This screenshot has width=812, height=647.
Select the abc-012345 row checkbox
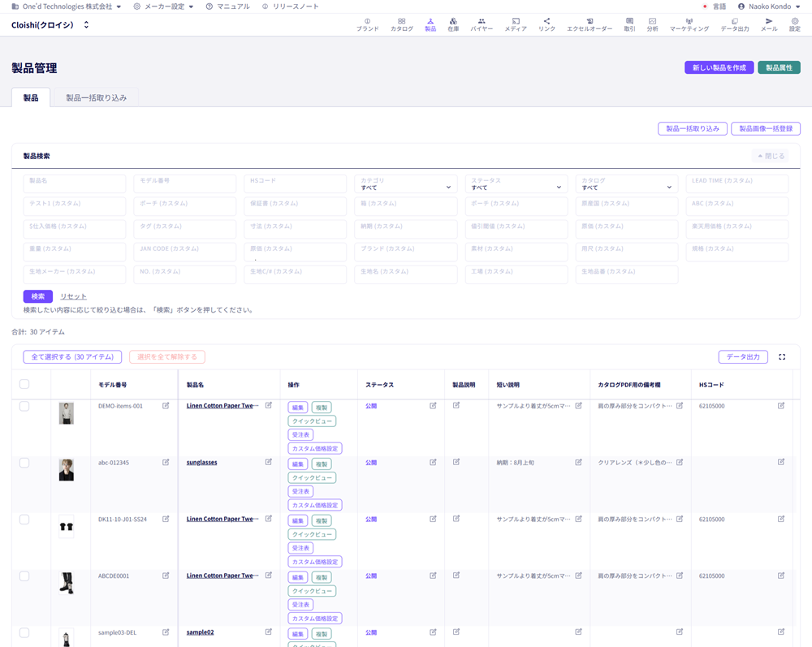[x=24, y=463]
